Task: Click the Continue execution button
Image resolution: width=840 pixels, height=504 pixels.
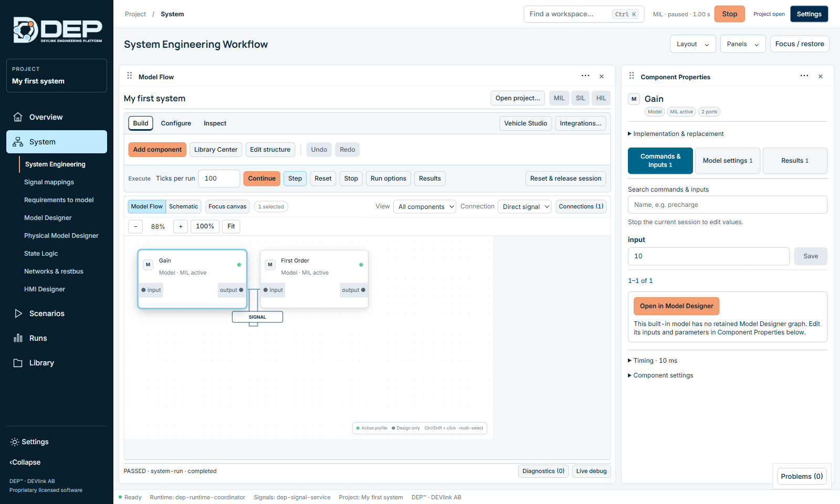Action: pos(262,178)
